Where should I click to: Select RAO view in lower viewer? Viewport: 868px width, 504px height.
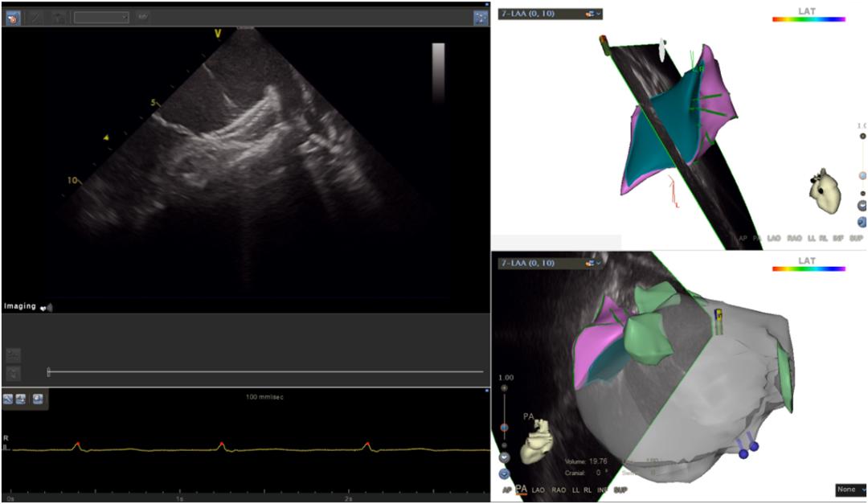tap(559, 490)
